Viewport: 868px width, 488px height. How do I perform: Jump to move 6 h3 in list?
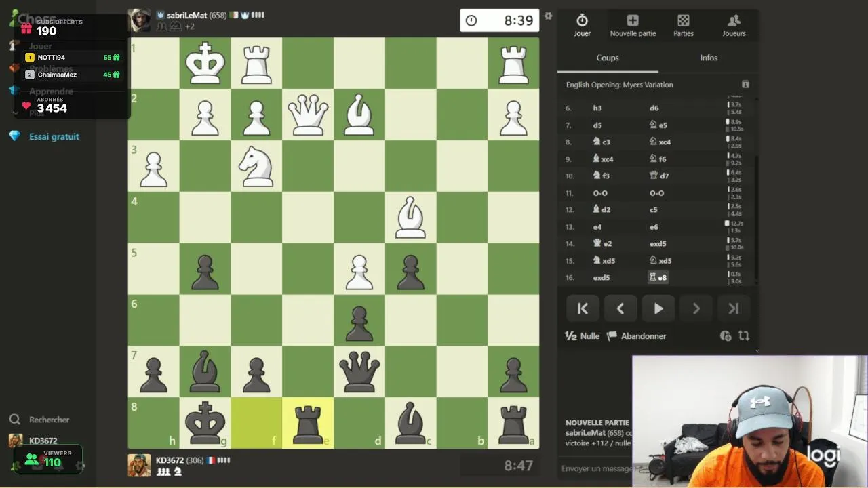(597, 108)
